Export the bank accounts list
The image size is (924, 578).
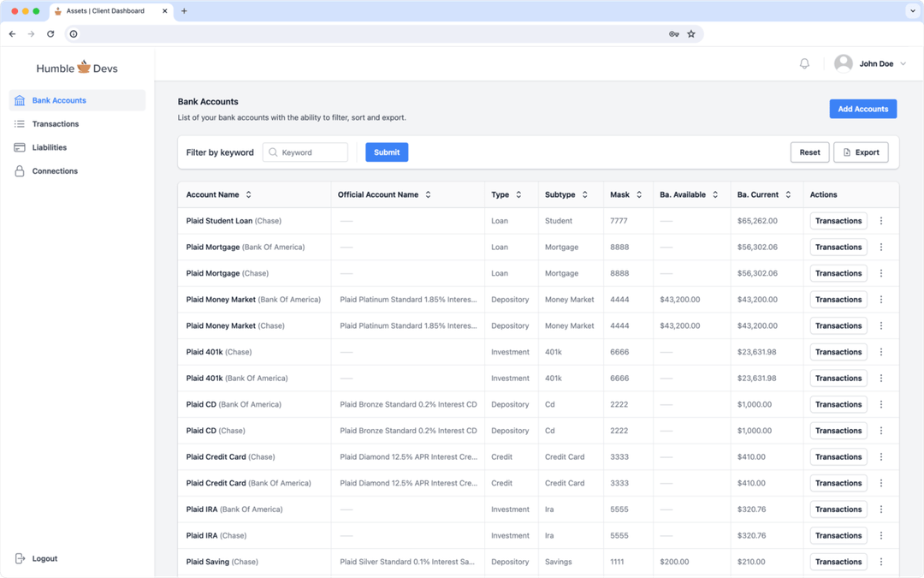861,152
